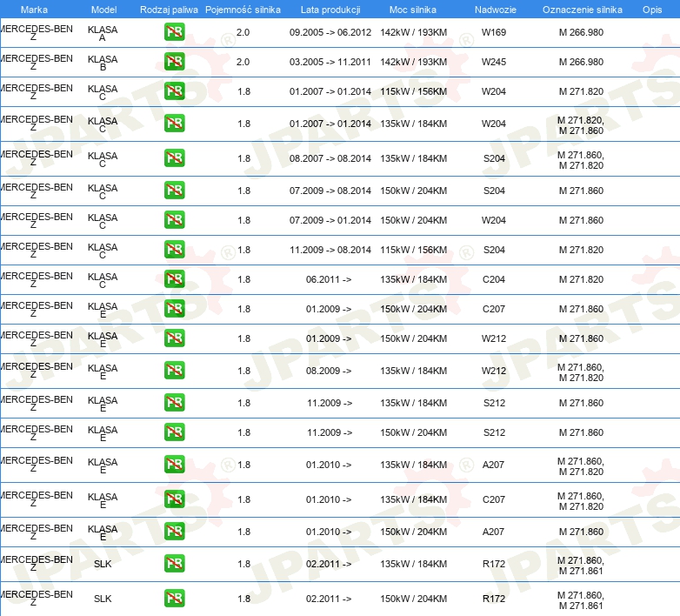The width and height of the screenshot is (680, 616).
Task: Click the fuel icon for W212 150kW row
Action: [x=174, y=338]
